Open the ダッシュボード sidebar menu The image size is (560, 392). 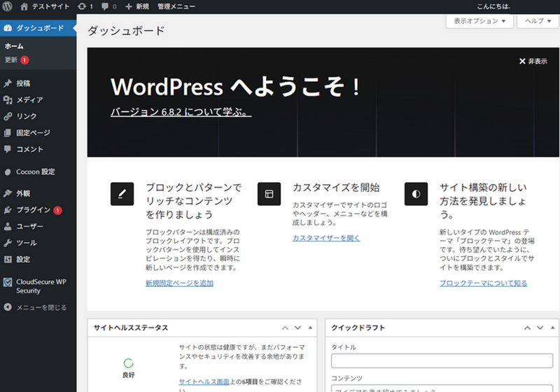click(38, 28)
